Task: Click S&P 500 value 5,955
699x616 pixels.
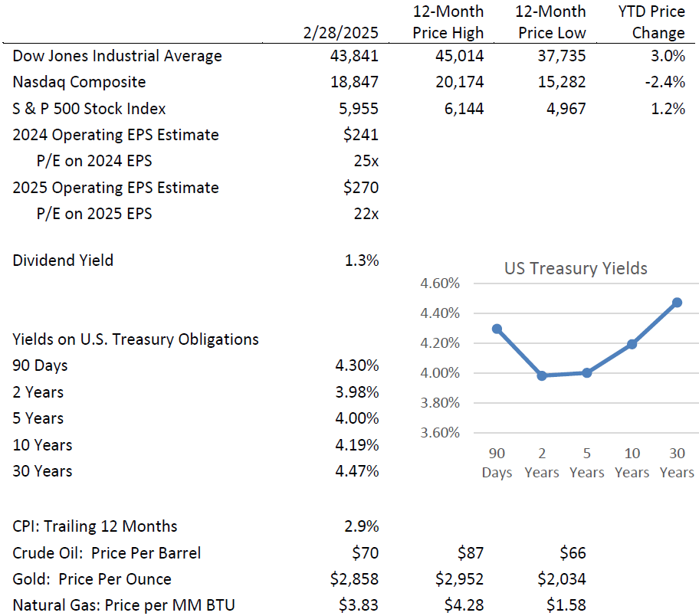Action: [359, 108]
